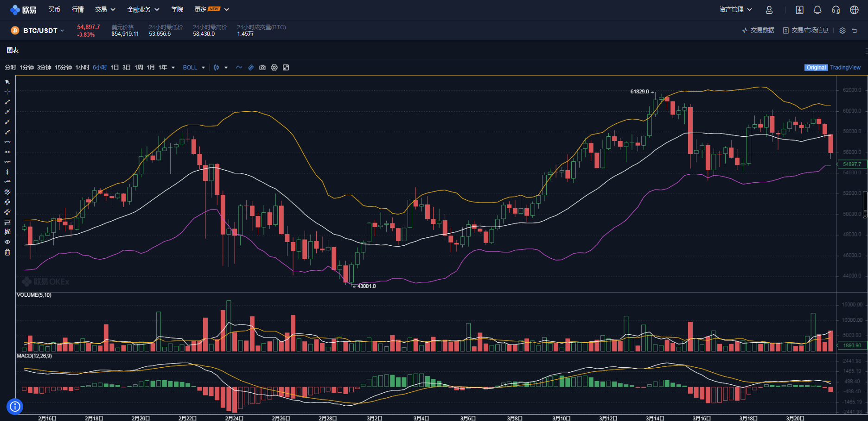Click the 61829.0 high price label
The height and width of the screenshot is (421, 868).
coord(639,92)
